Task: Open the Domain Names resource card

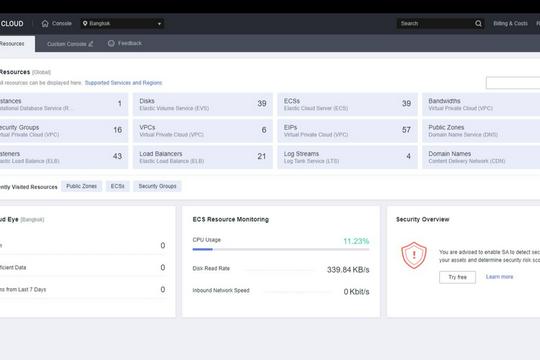Action: tap(481, 157)
